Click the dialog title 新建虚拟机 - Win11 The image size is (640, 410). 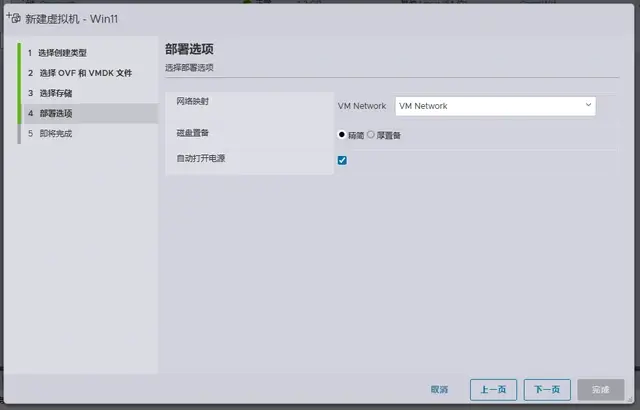(71, 19)
